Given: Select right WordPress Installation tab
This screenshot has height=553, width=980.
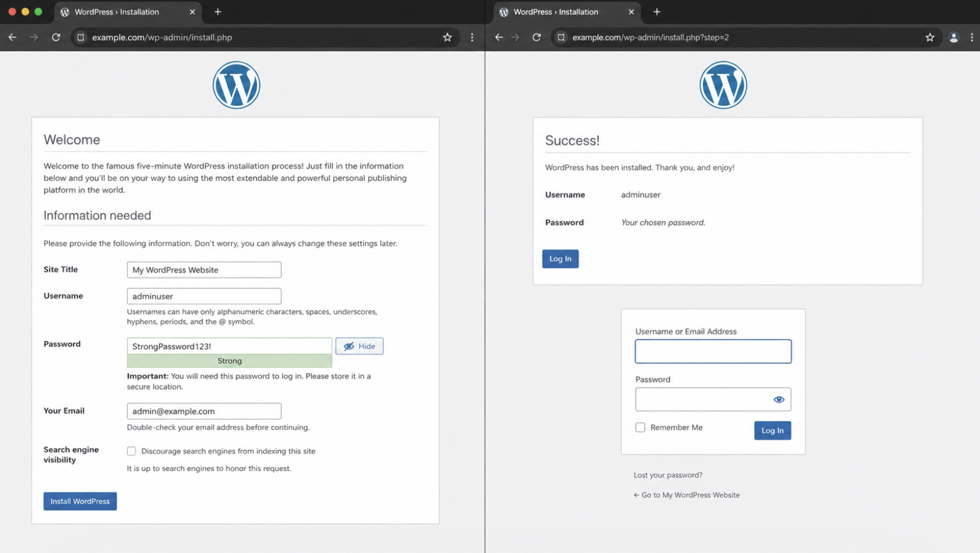Looking at the screenshot, I should (x=567, y=12).
